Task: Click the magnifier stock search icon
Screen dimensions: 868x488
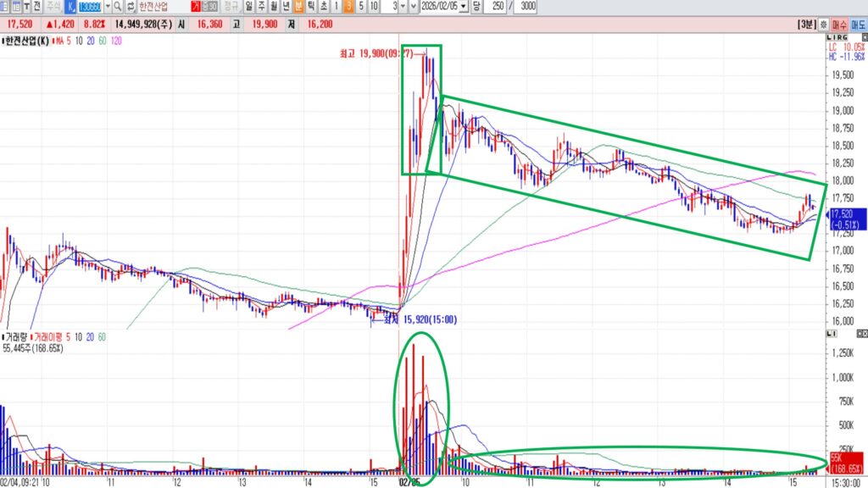Action: [119, 6]
